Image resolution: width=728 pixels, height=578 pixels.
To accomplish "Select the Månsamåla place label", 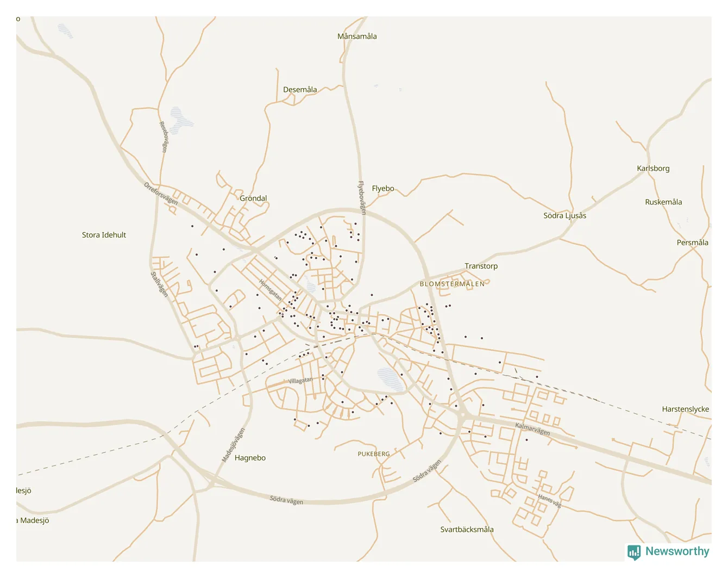I will [x=357, y=36].
